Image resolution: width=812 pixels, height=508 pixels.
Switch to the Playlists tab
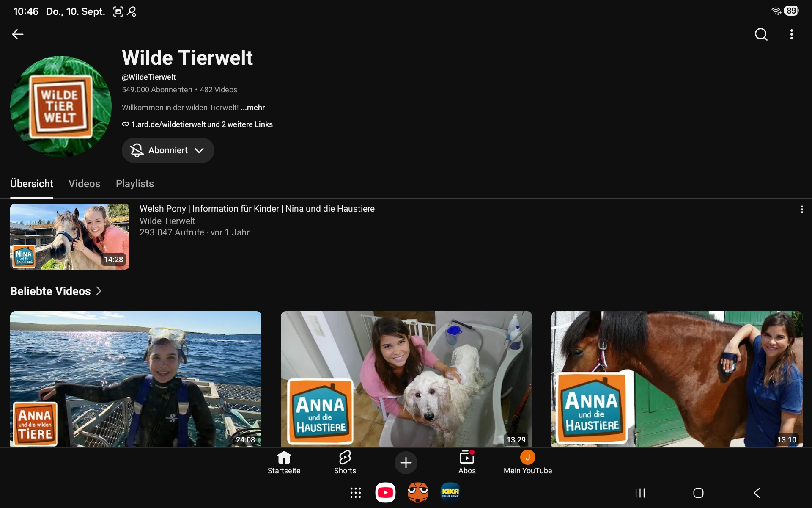(135, 184)
